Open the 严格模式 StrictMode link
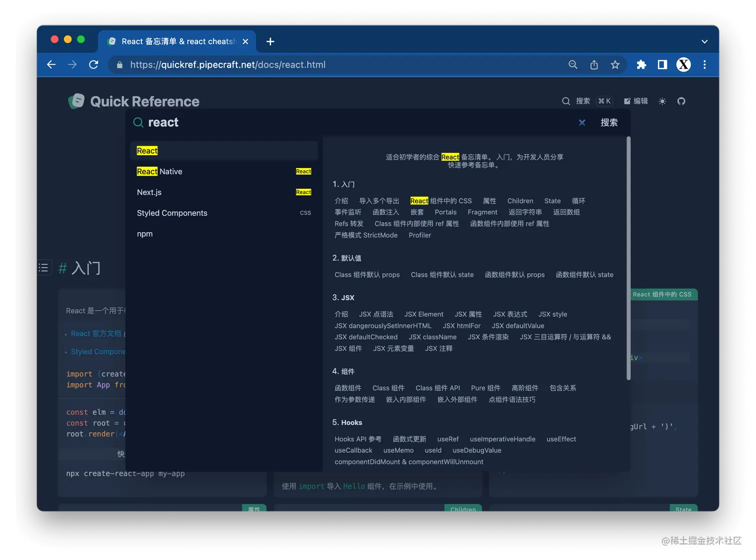This screenshot has height=560, width=756. (x=366, y=235)
